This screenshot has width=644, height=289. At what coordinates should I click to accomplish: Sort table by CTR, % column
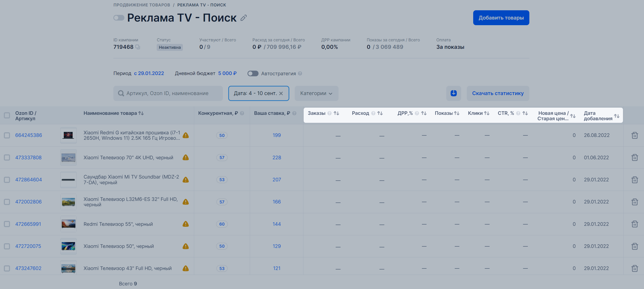point(525,113)
